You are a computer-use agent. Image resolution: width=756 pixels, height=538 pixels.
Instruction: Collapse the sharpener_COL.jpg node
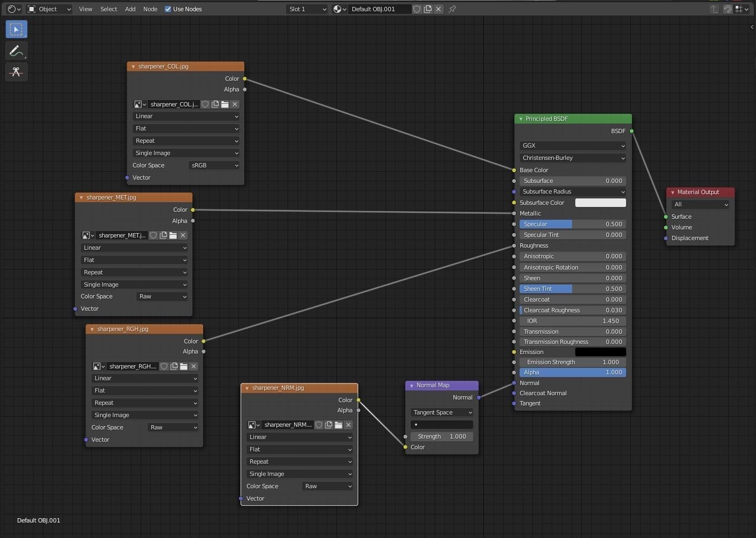(x=133, y=67)
